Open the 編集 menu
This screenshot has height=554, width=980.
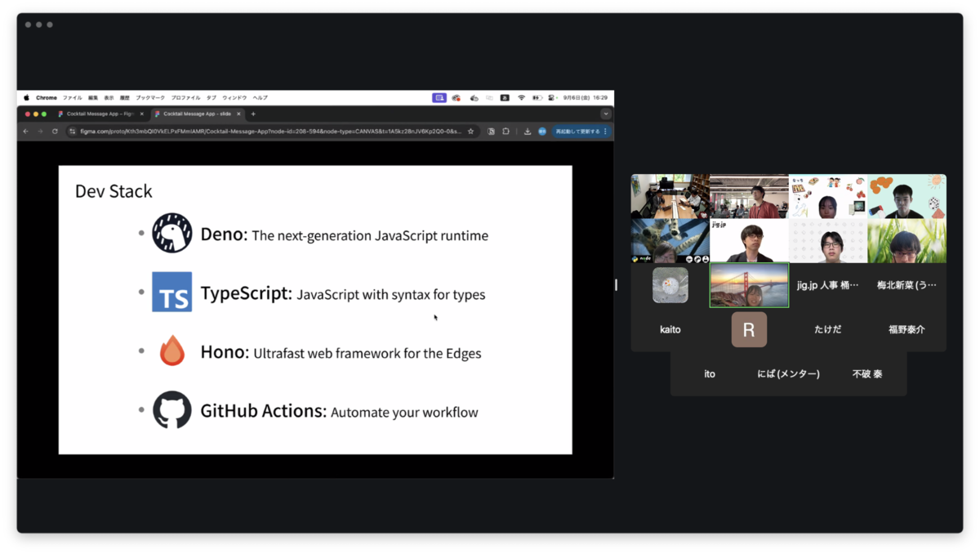(93, 97)
